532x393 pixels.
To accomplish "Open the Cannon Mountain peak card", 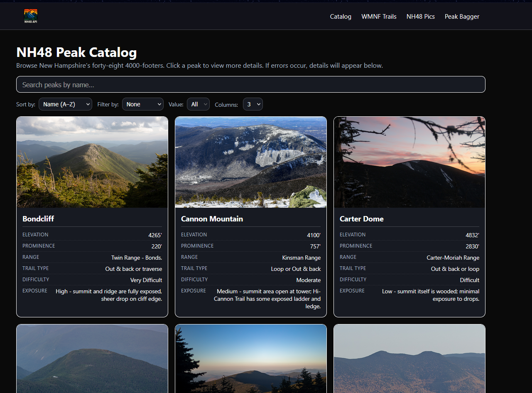I will tap(250, 219).
